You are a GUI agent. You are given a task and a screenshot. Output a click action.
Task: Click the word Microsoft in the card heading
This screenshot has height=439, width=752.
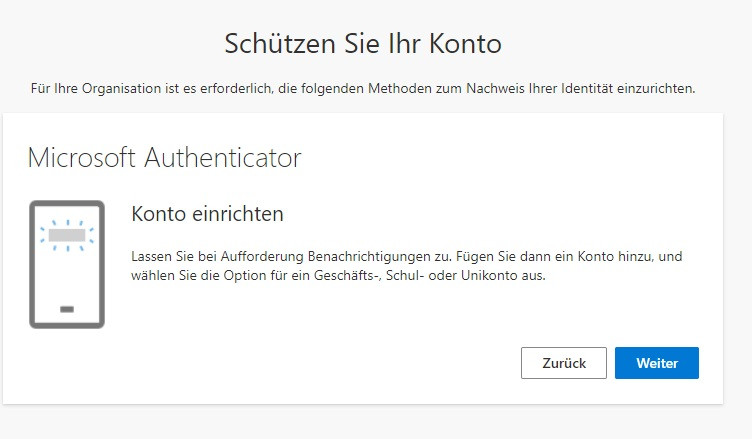click(83, 158)
